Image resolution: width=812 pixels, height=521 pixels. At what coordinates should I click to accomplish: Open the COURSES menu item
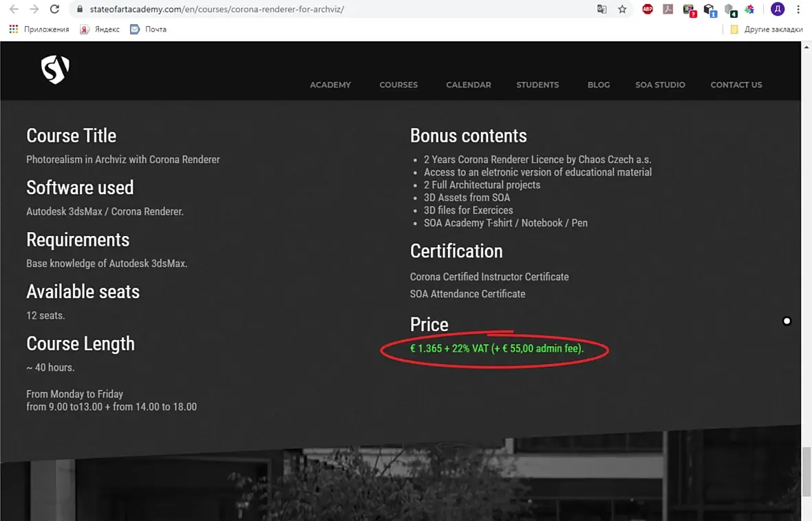398,85
